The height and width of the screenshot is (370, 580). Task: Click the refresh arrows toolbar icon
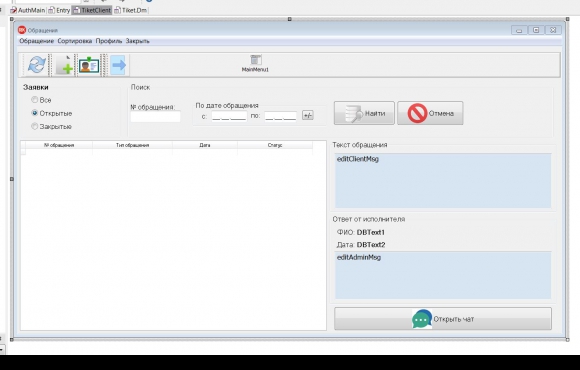(37, 65)
